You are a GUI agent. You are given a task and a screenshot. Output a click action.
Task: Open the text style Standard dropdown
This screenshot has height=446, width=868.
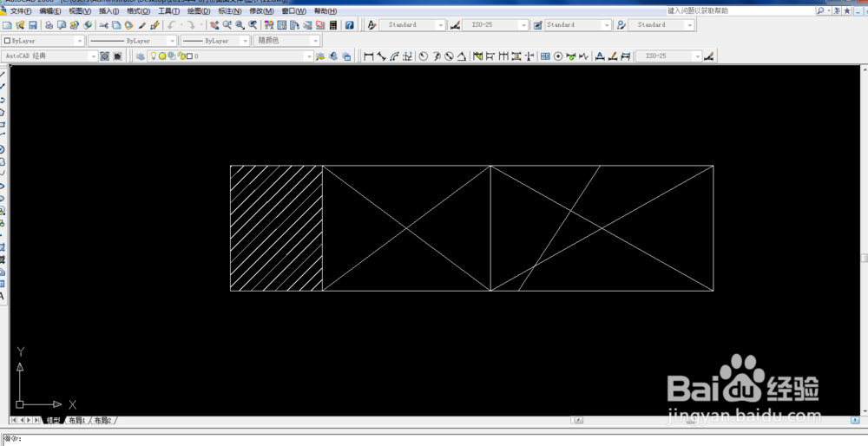(412, 25)
